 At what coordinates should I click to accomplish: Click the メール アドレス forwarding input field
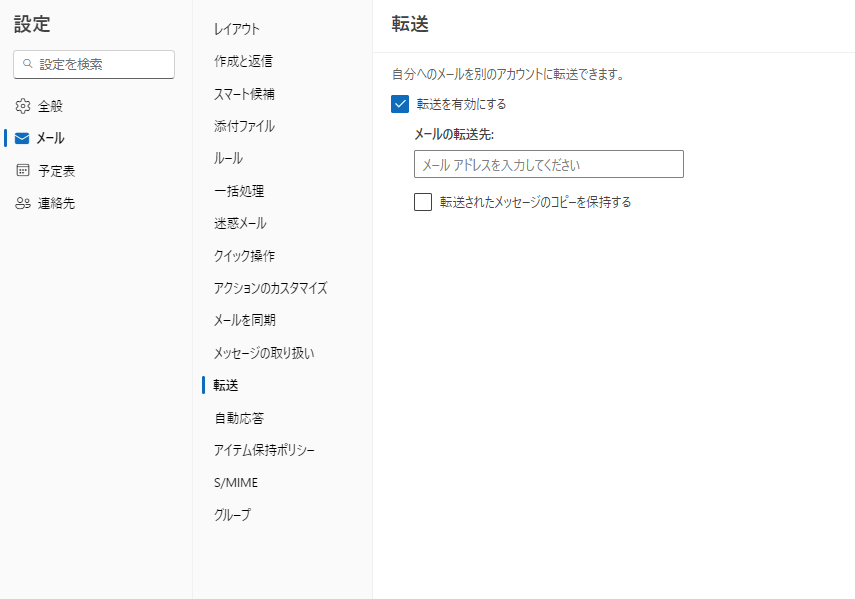[549, 164]
